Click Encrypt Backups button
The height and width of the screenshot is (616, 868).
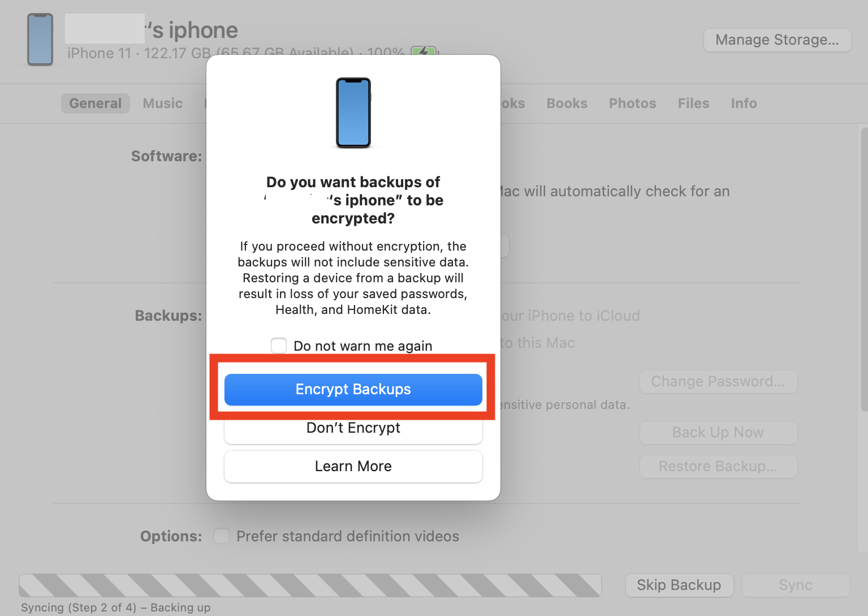(353, 389)
